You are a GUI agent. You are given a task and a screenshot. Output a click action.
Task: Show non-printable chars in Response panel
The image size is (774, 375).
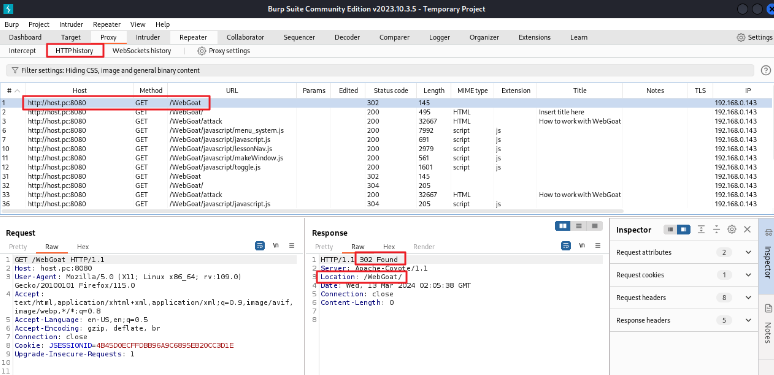(582, 245)
